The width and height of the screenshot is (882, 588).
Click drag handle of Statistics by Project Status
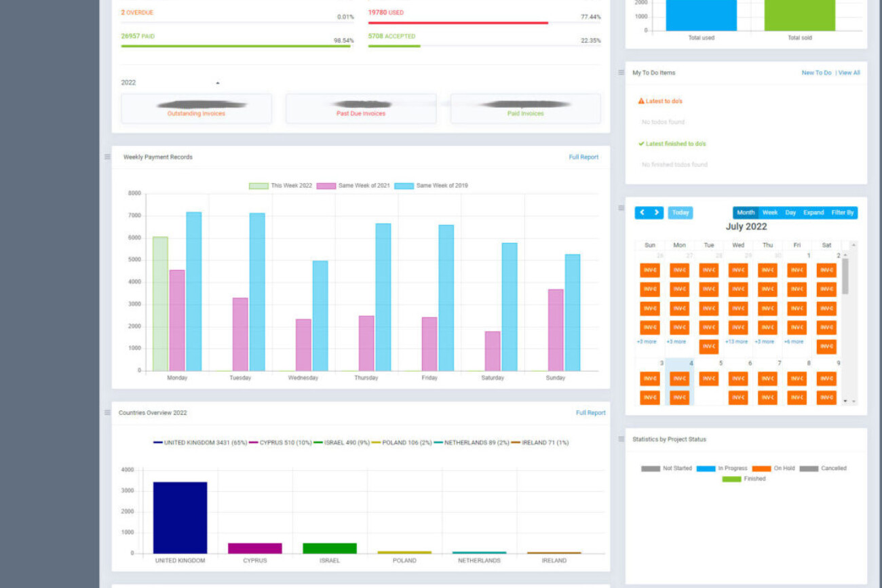621,439
